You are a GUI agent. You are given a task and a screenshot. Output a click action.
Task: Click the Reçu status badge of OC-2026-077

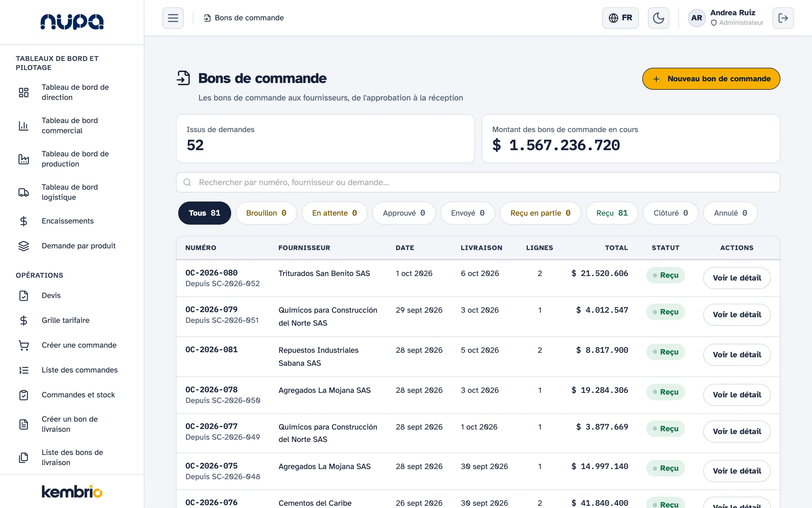(665, 429)
